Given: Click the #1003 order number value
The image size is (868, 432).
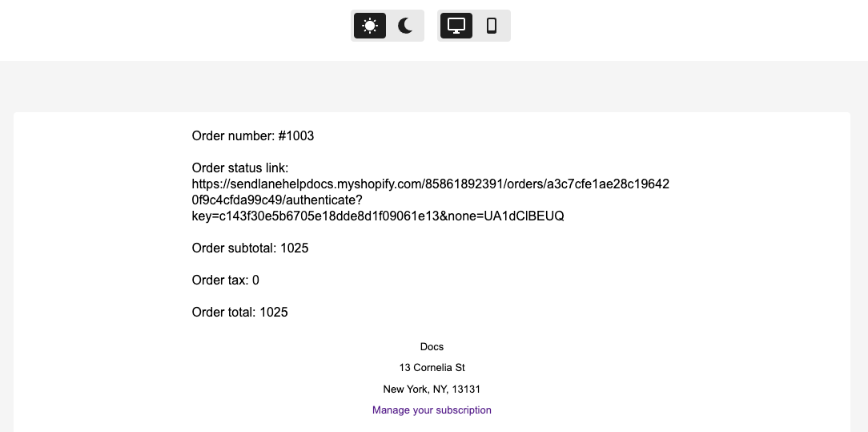Looking at the screenshot, I should point(296,136).
